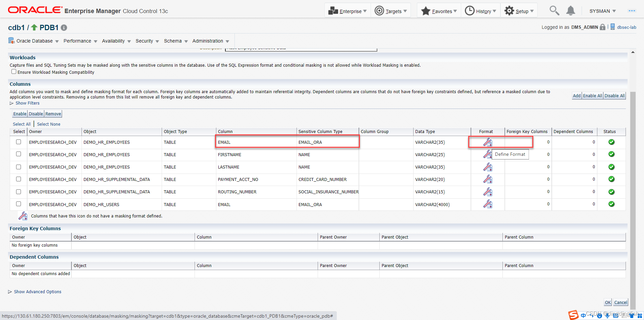Open the Define Format icon for LASTNAME row
644x320 pixels.
[x=488, y=167]
